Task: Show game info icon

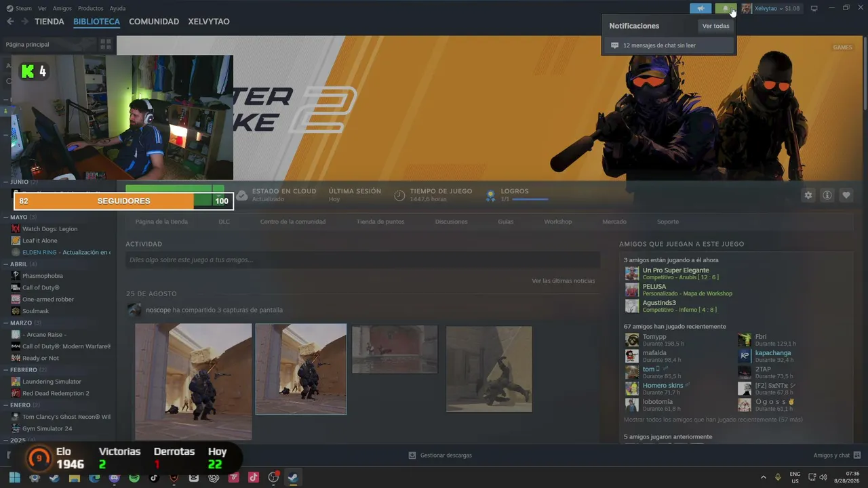Action: [827, 195]
